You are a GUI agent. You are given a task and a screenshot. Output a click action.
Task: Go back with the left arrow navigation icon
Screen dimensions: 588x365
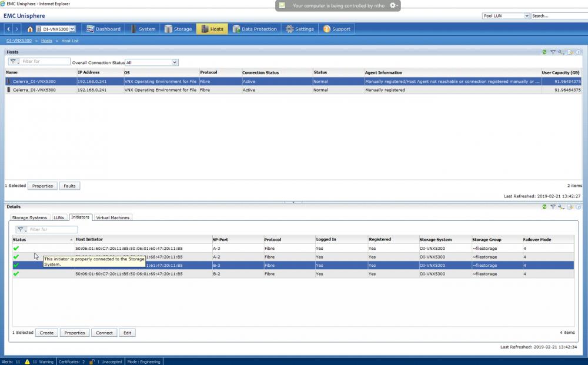(8, 29)
